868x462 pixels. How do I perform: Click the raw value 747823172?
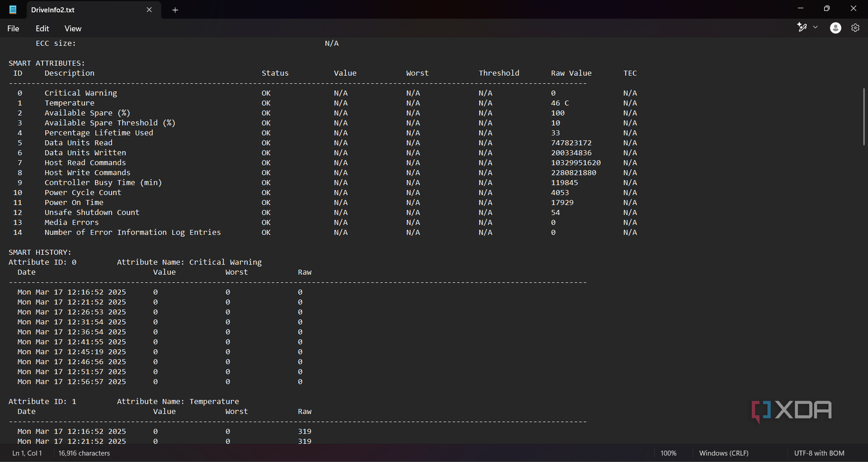point(571,143)
